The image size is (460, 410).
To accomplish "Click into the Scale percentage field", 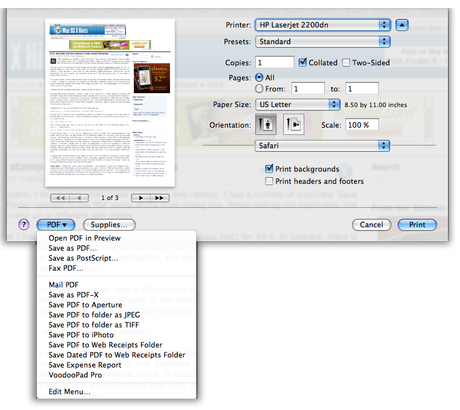I will [362, 125].
